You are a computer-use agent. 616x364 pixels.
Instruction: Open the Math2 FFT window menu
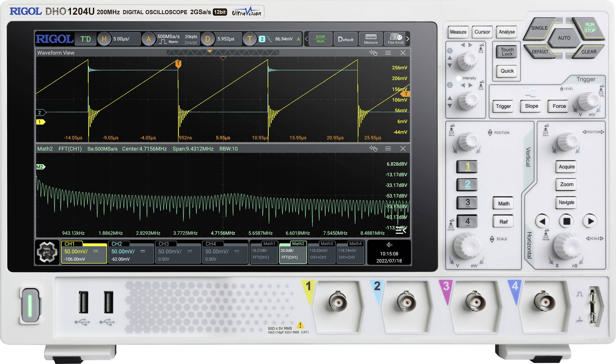[x=388, y=149]
